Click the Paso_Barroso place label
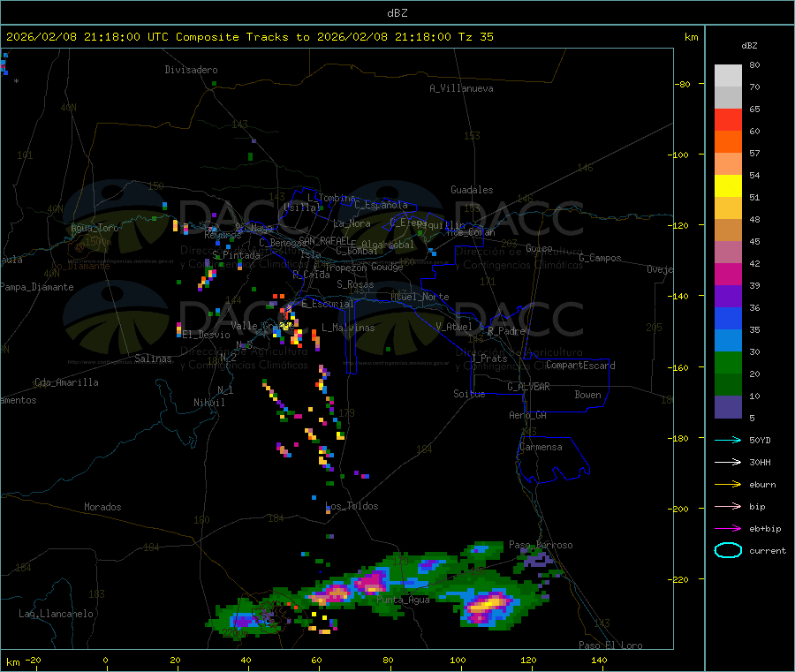This screenshot has height=672, width=795. tap(541, 545)
